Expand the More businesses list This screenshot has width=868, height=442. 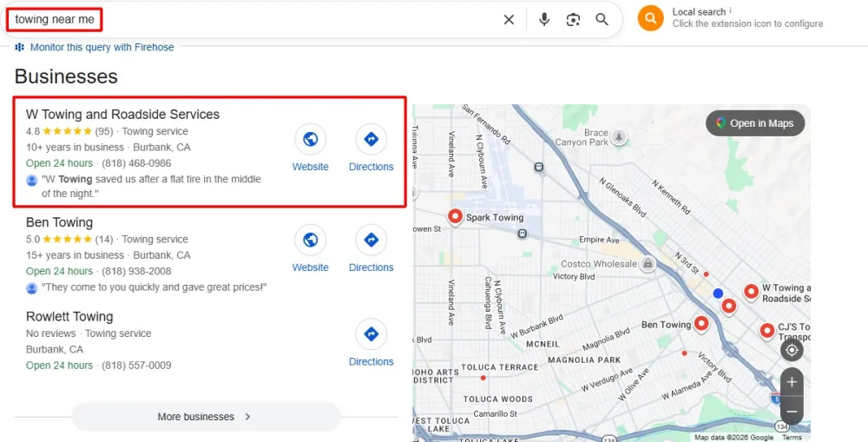[206, 417]
